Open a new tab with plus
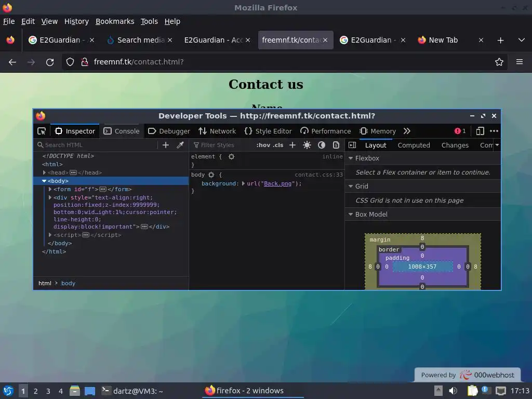Viewport: 532px width, 399px height. pyautogui.click(x=500, y=41)
